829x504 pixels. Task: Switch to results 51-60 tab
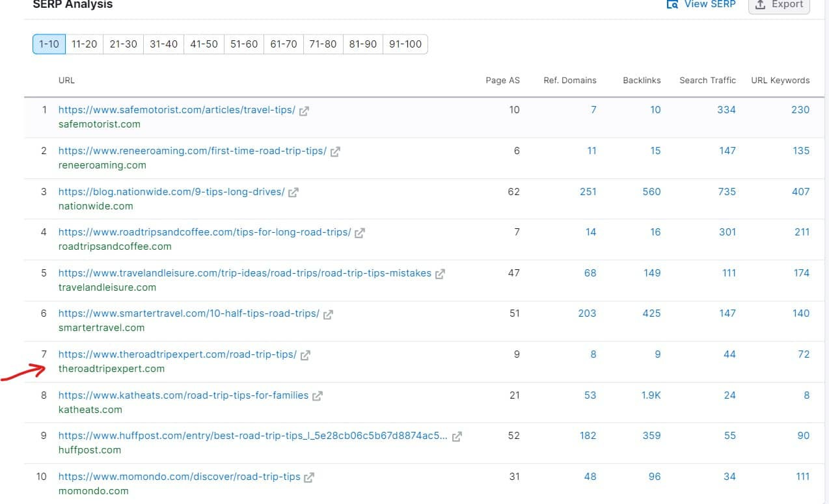[243, 44]
